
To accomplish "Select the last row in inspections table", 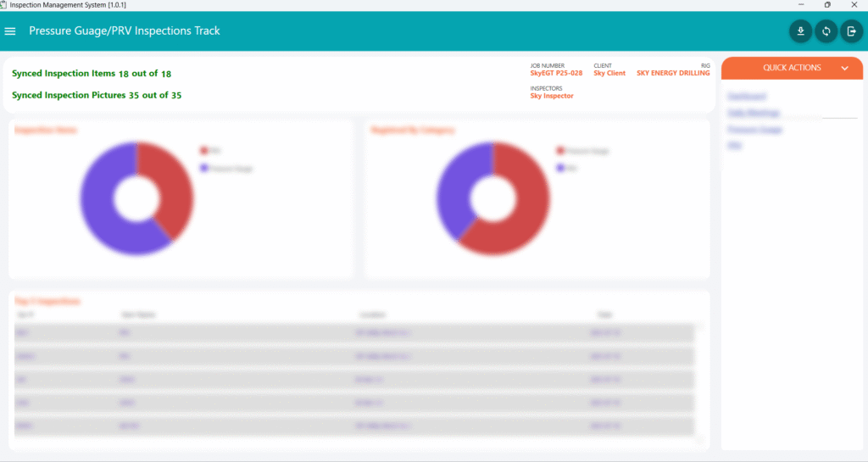I will 353,426.
